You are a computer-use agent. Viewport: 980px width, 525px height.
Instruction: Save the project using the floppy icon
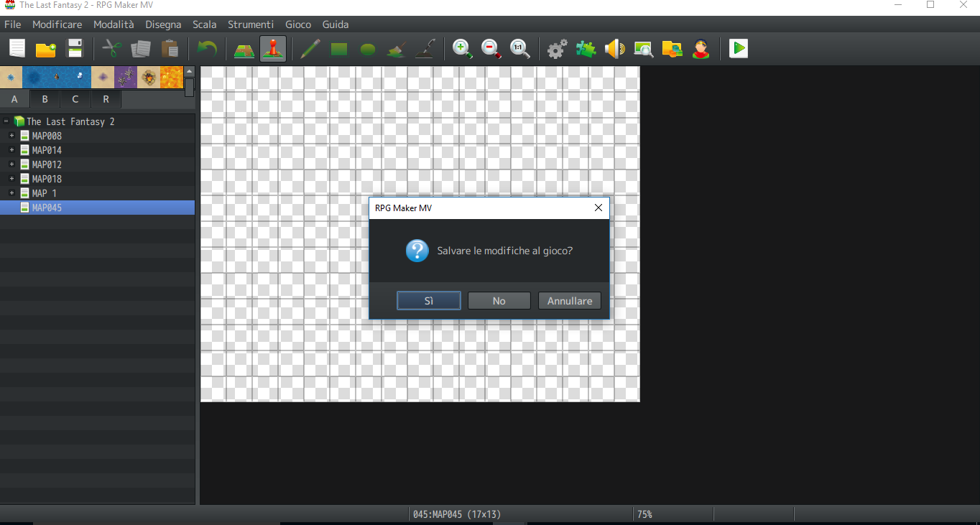(x=75, y=49)
